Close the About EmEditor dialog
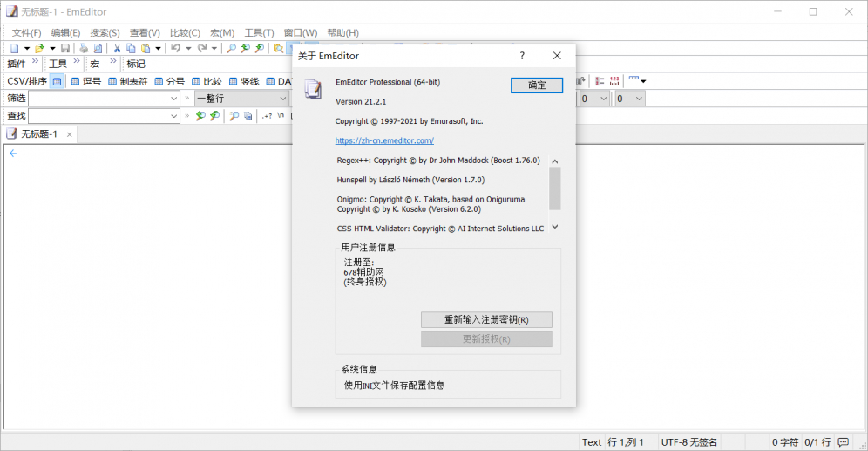The height and width of the screenshot is (451, 868). 557,56
